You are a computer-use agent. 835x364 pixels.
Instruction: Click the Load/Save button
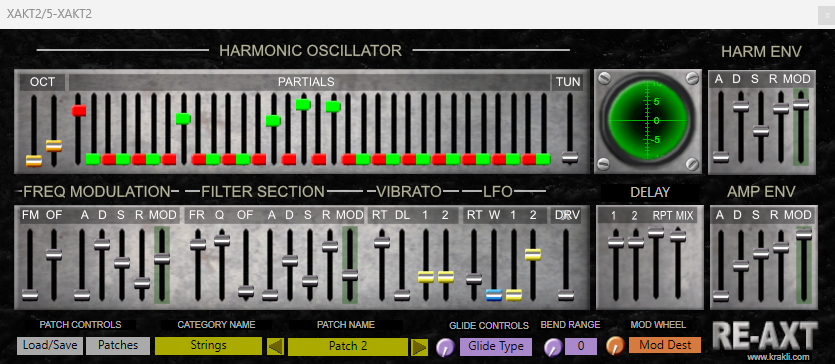(x=50, y=345)
